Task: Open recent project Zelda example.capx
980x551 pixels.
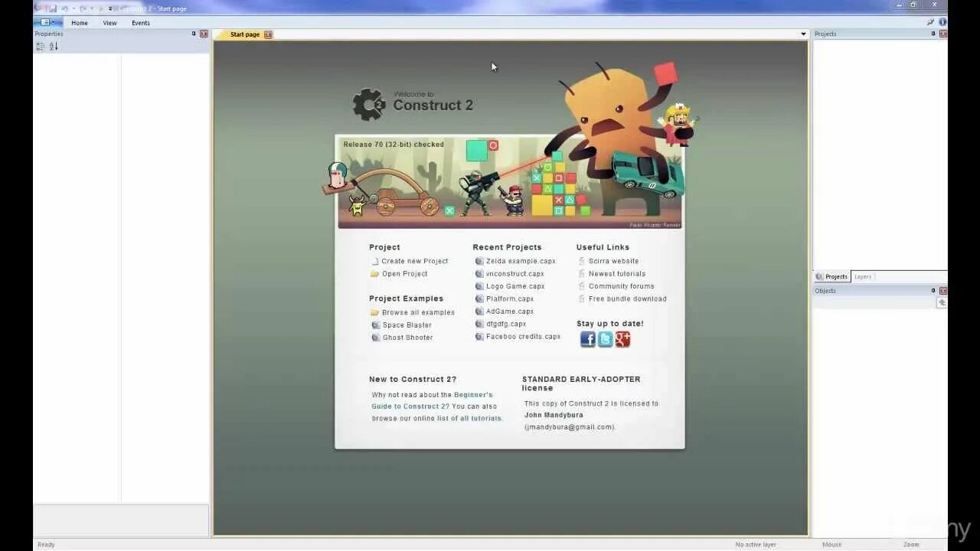Action: pos(521,262)
